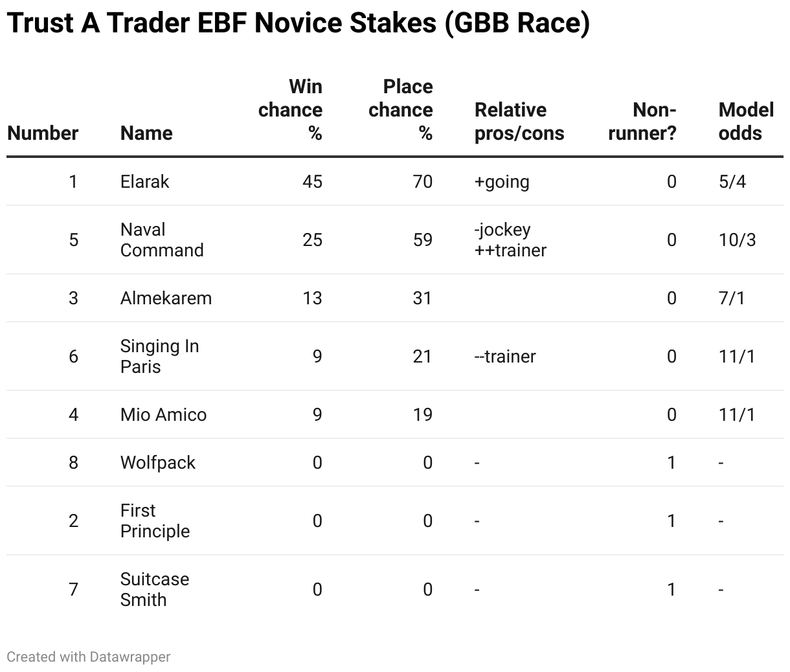
Task: Click the Suitcase Smith name cell
Action: click(155, 589)
